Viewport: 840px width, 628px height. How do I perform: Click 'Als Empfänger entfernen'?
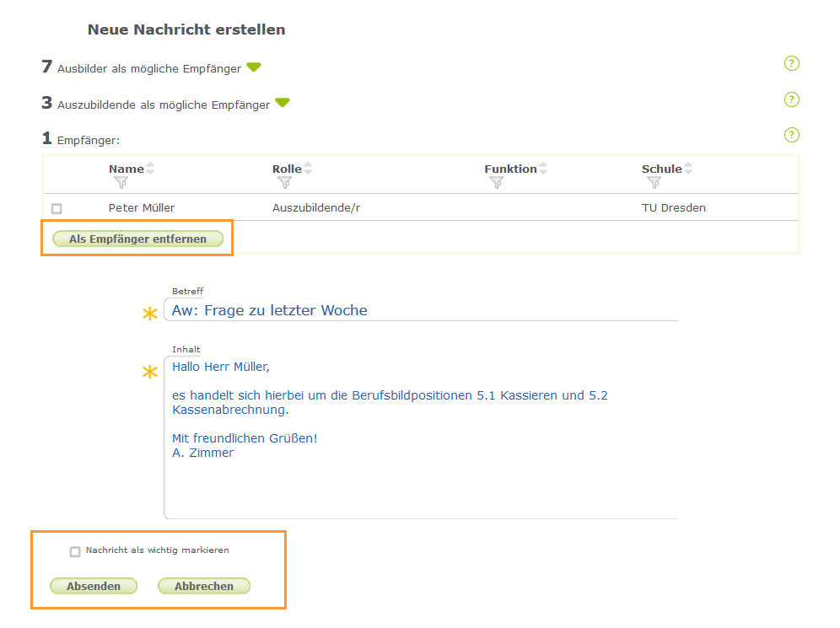[136, 239]
